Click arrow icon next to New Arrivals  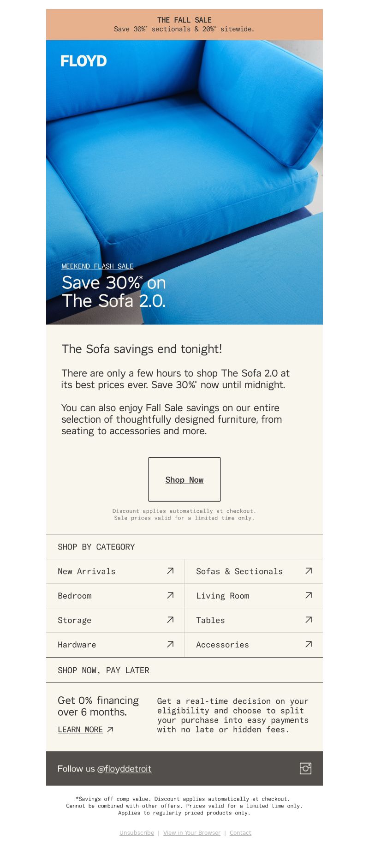click(x=170, y=571)
